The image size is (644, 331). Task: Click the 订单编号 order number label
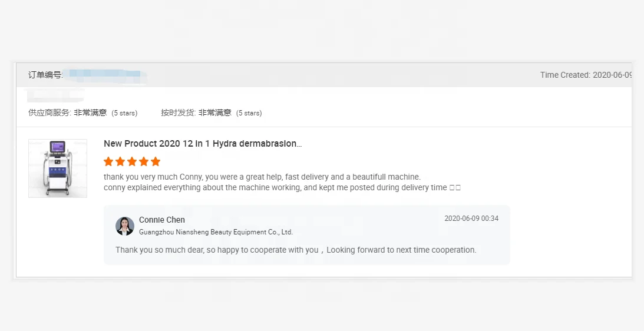click(45, 75)
